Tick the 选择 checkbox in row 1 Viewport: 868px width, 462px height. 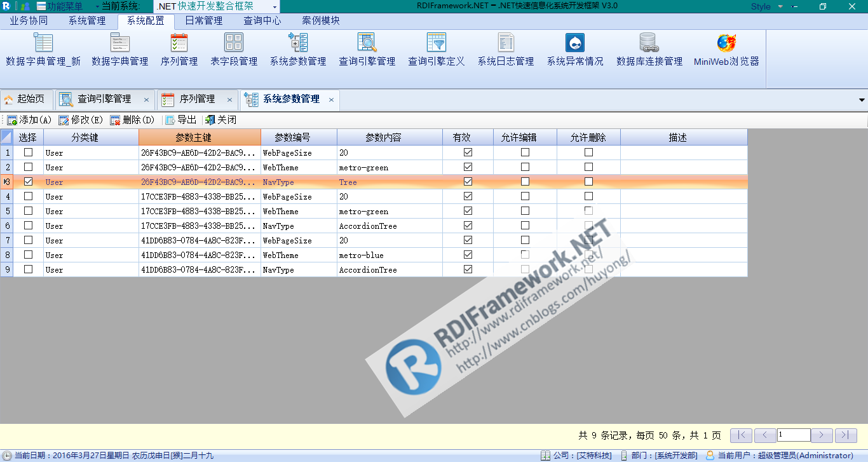click(x=28, y=153)
